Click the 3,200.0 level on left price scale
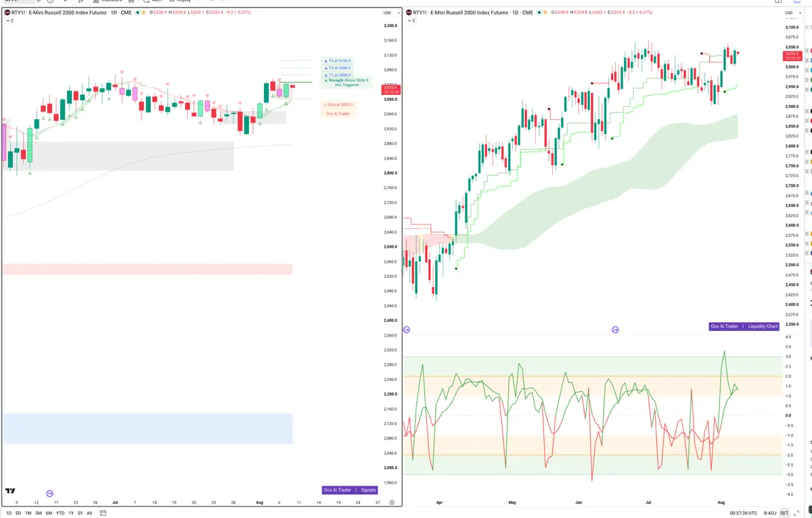This screenshot has width=812, height=518. click(x=390, y=26)
